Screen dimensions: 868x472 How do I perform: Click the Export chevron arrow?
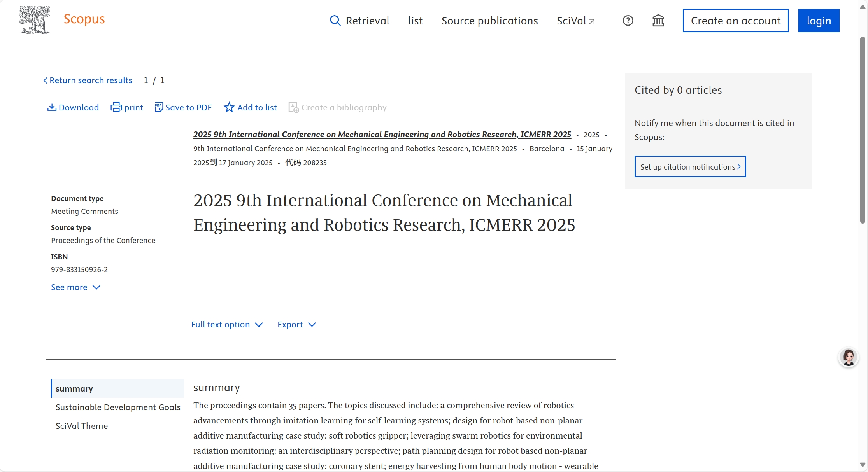[312, 325]
